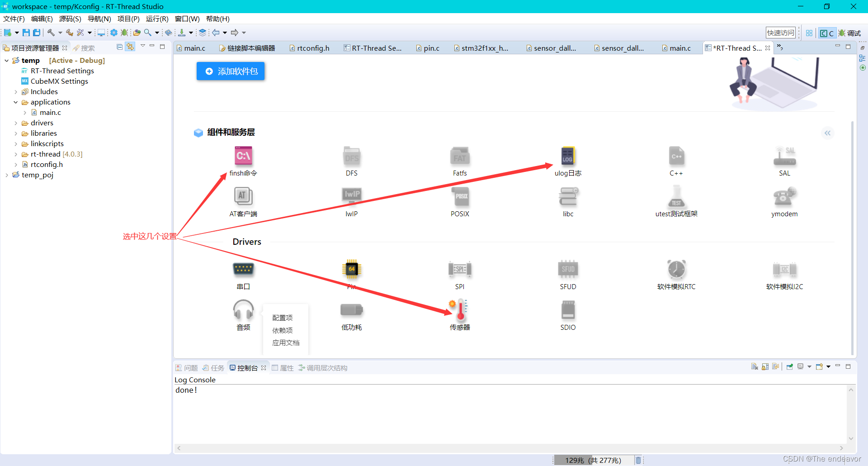Select the DFS component icon
868x466 pixels.
click(352, 156)
